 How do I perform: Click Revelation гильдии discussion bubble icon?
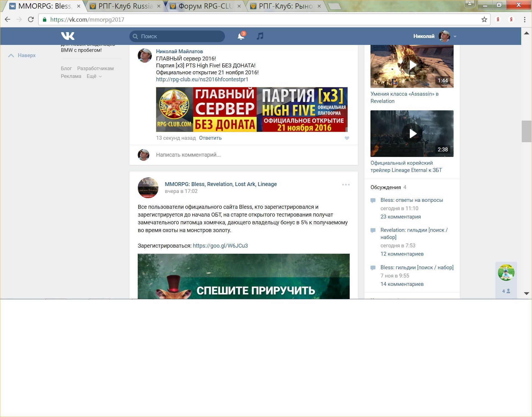(x=373, y=230)
